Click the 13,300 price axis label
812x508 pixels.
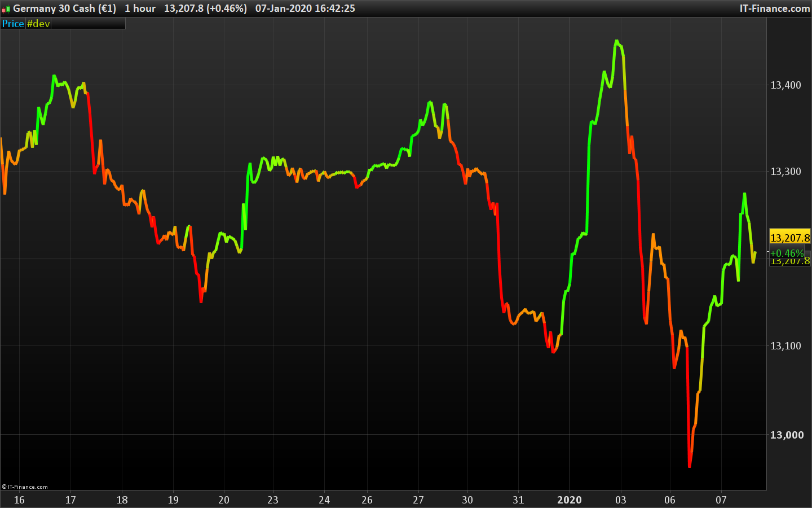point(785,172)
